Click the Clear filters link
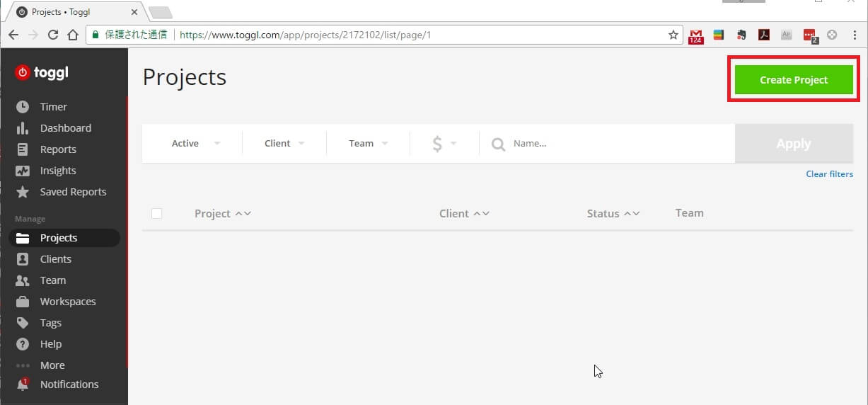Screen dimensions: 868x405 click(x=829, y=174)
